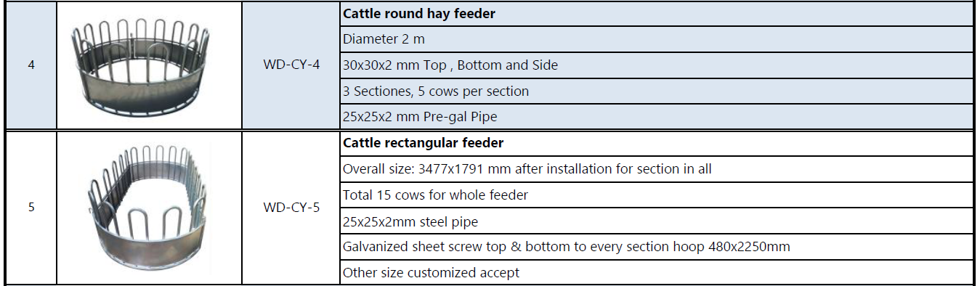This screenshot has width=980, height=286.
Task: Select the 'Other size customized accept' cell
Action: [657, 272]
